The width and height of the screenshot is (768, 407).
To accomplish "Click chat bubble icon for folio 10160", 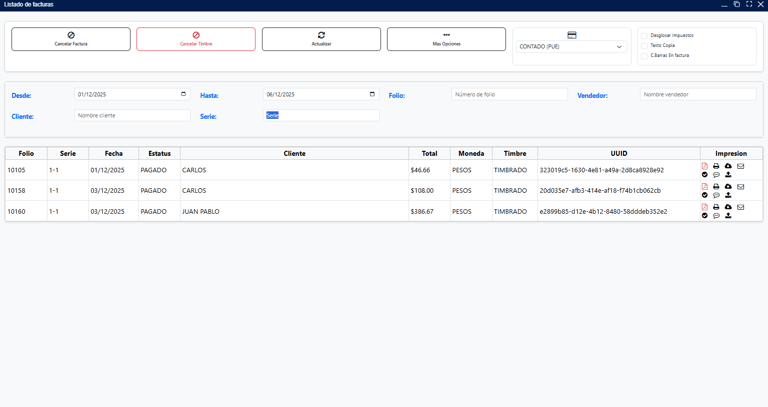I will coord(716,215).
